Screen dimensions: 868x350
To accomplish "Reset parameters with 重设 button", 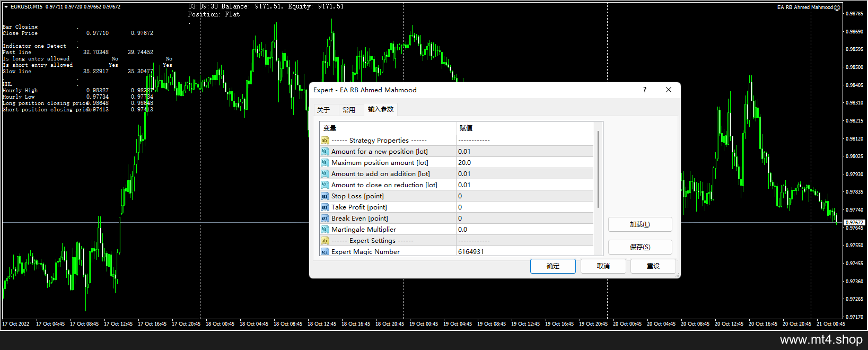I will point(653,266).
